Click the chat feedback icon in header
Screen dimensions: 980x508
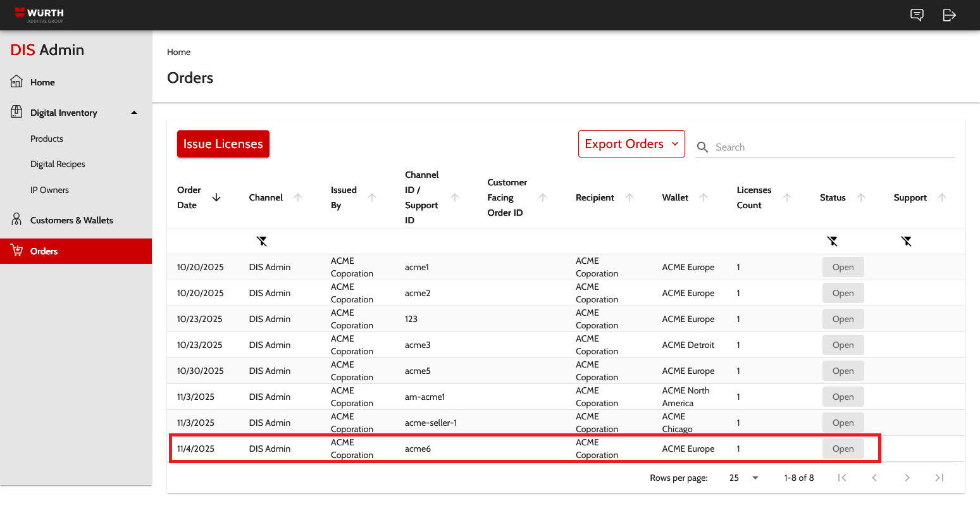click(x=917, y=15)
